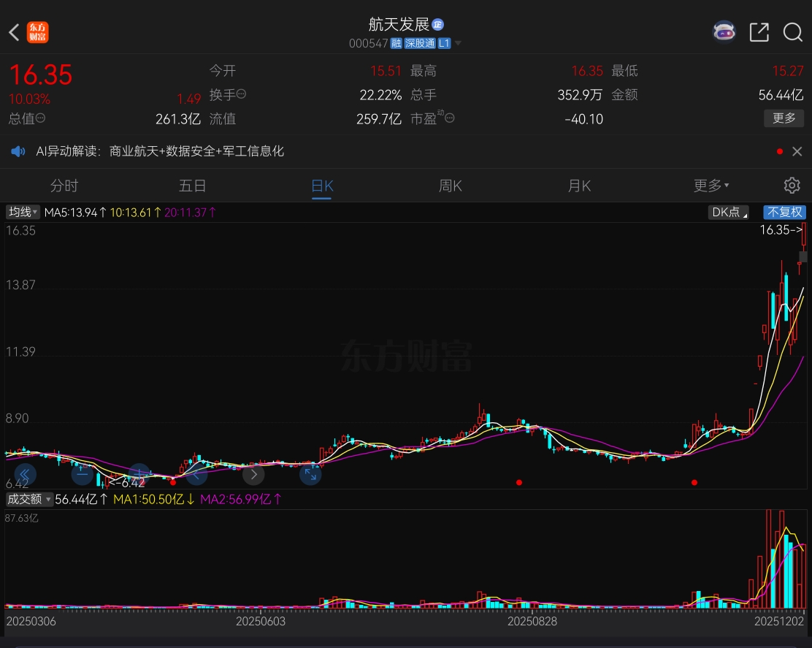Tap the red event dot near the 6.42 low
This screenshot has height=648, width=812.
173,482
